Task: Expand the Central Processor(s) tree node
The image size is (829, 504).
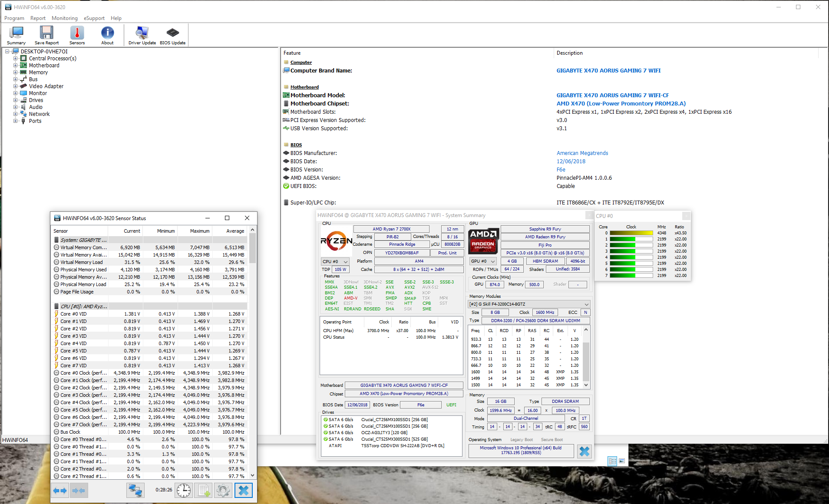Action: [x=15, y=59]
